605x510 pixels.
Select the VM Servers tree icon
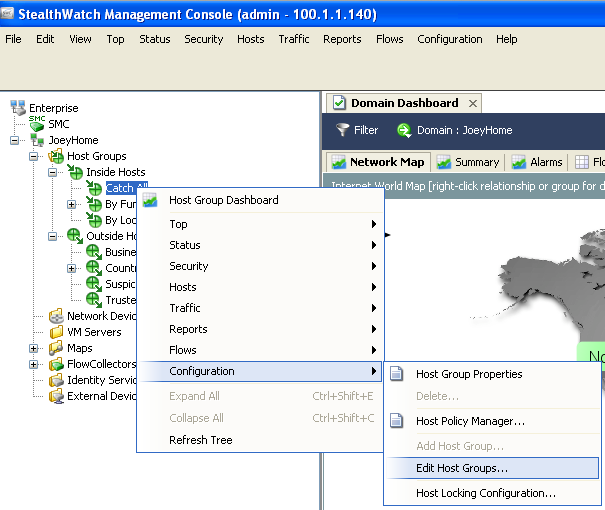coord(56,332)
